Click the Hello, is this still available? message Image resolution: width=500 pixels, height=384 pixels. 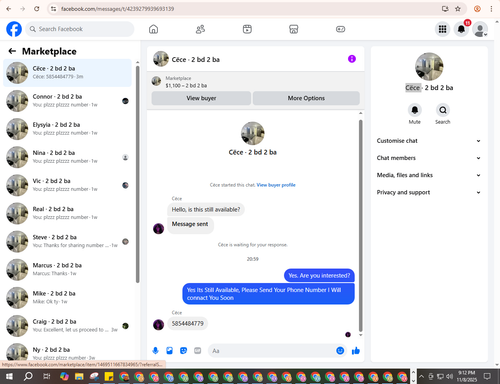point(206,210)
